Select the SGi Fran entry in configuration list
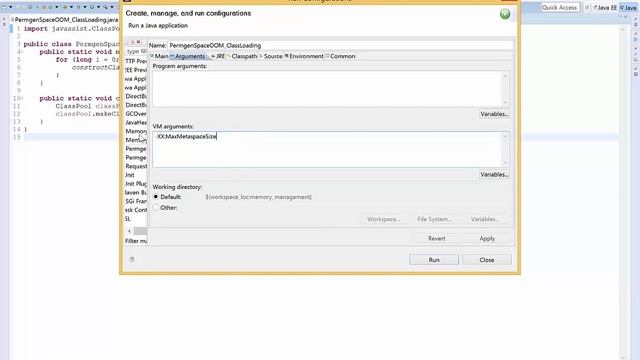The width and height of the screenshot is (640, 360). pos(136,201)
